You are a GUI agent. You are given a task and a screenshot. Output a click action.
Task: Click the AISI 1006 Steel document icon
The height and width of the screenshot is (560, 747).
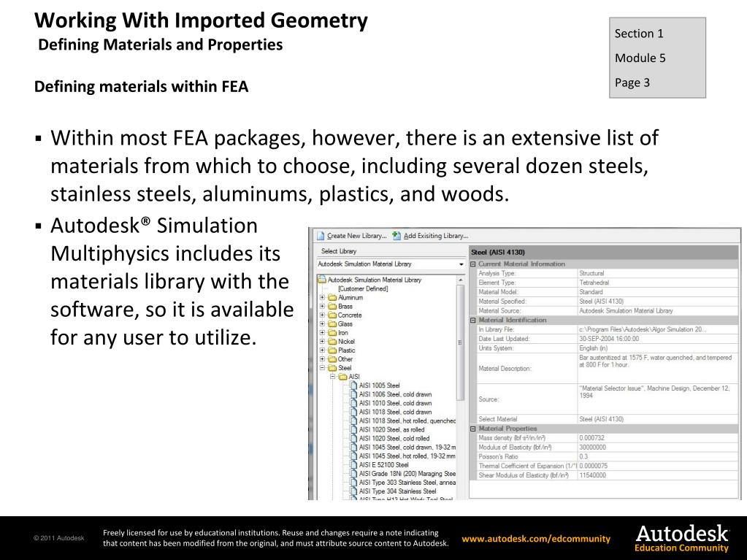353,394
